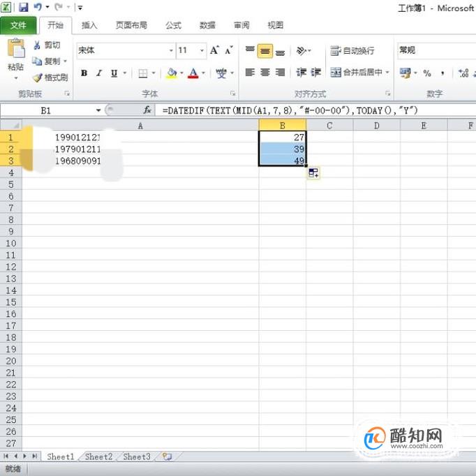This screenshot has height=476, width=476.
Task: Align text right
Action: pos(280,73)
